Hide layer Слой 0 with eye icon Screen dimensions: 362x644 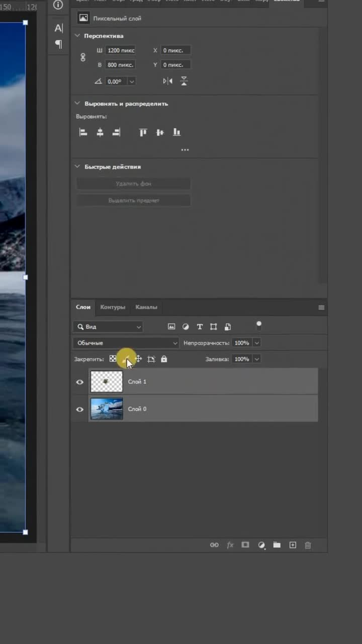click(x=79, y=409)
